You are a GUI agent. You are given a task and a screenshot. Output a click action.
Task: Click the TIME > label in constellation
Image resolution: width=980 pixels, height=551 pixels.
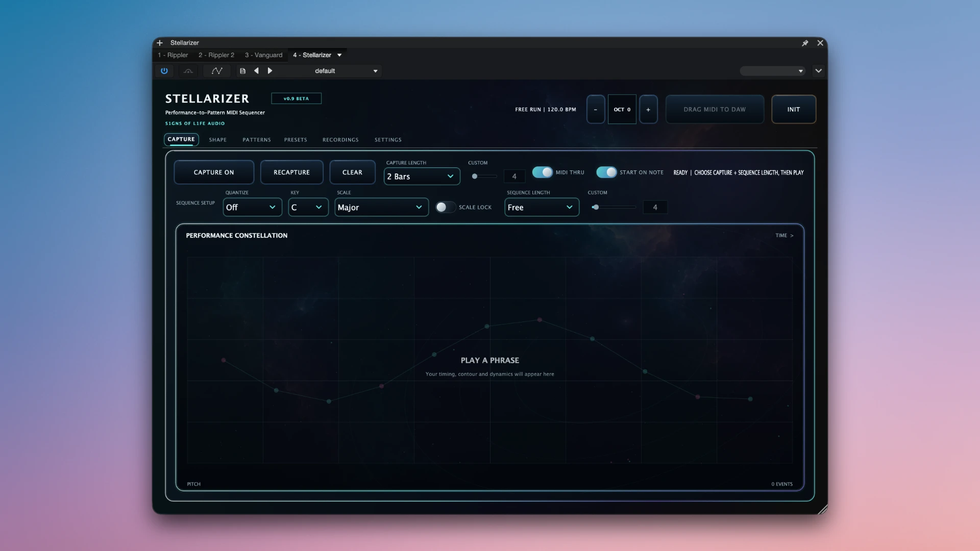coord(785,236)
